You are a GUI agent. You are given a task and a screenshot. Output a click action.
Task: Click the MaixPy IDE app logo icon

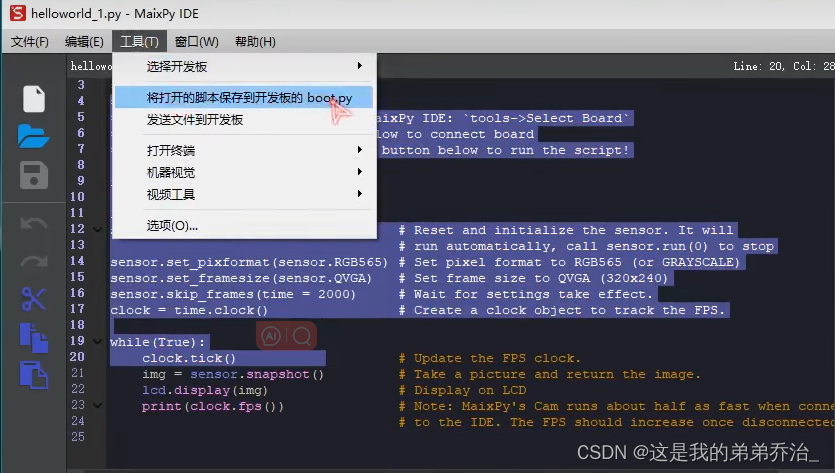pyautogui.click(x=18, y=13)
